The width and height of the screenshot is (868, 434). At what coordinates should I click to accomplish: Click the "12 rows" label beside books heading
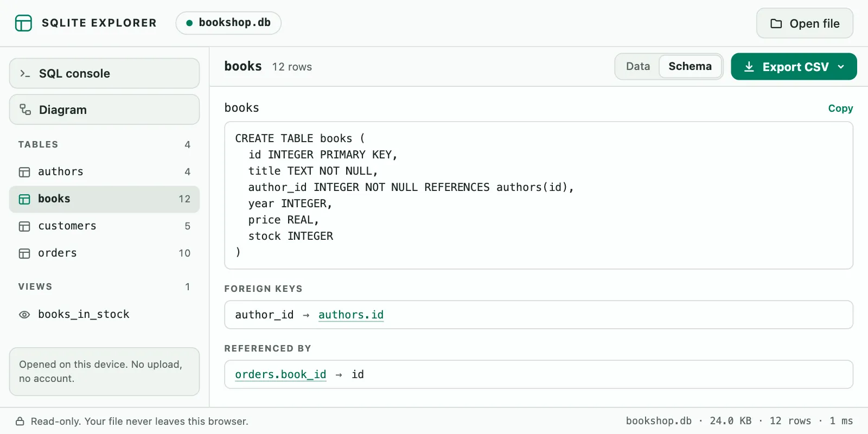pyautogui.click(x=292, y=67)
